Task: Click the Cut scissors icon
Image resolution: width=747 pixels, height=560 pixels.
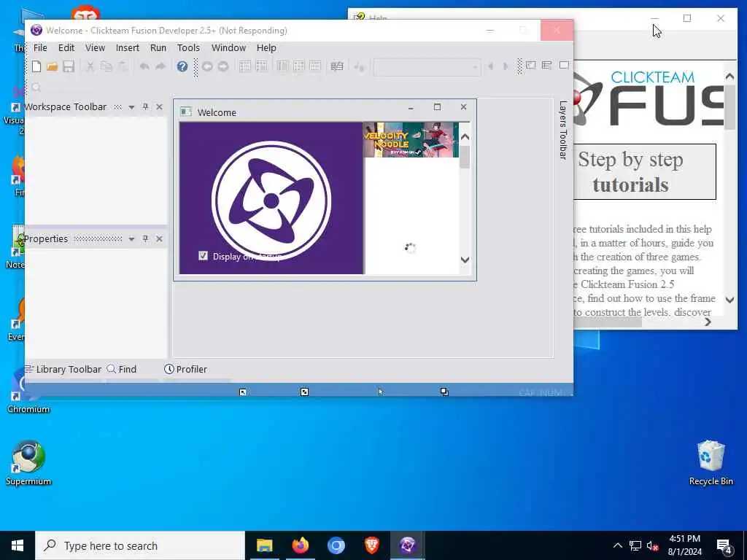Action: click(x=90, y=66)
